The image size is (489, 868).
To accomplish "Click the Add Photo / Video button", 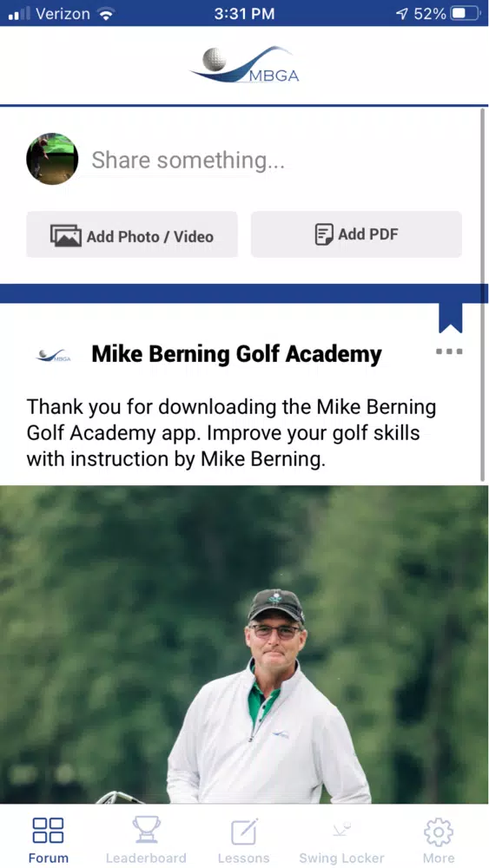I will tap(132, 234).
